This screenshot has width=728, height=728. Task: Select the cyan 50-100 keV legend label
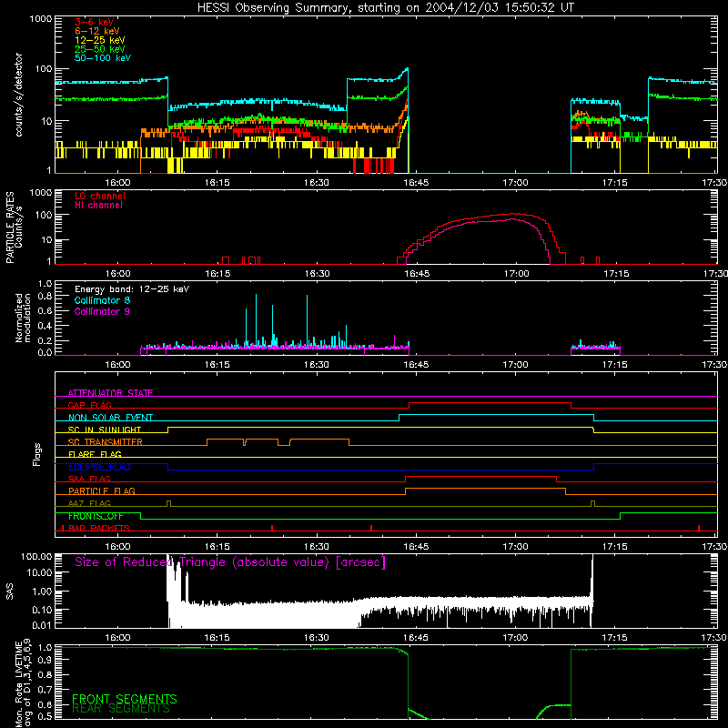click(103, 58)
